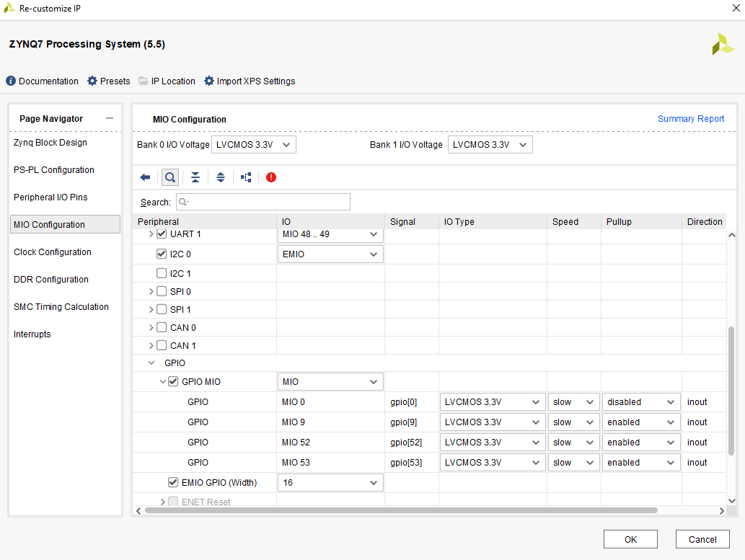The image size is (745, 560).
Task: Click the IP Location folder icon
Action: pyautogui.click(x=143, y=81)
